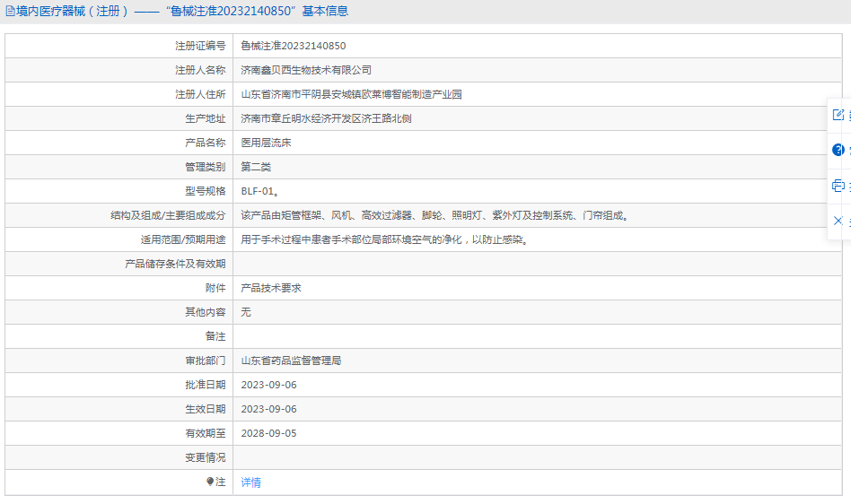
Task: Click management category value 第二类
Action: click(x=256, y=167)
